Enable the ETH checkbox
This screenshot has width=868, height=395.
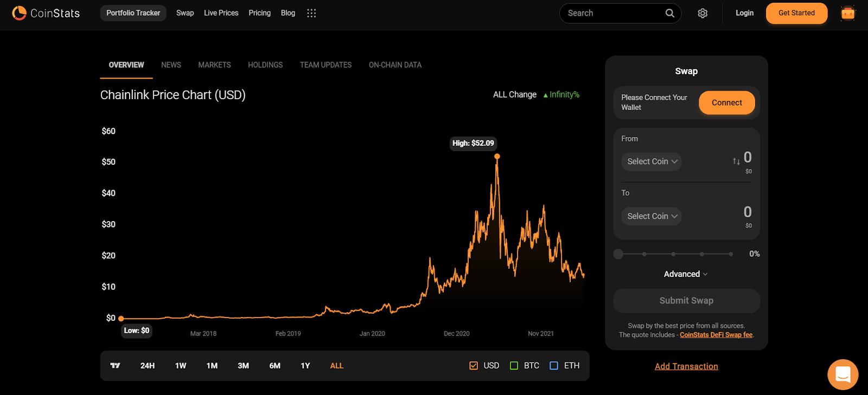coord(554,366)
